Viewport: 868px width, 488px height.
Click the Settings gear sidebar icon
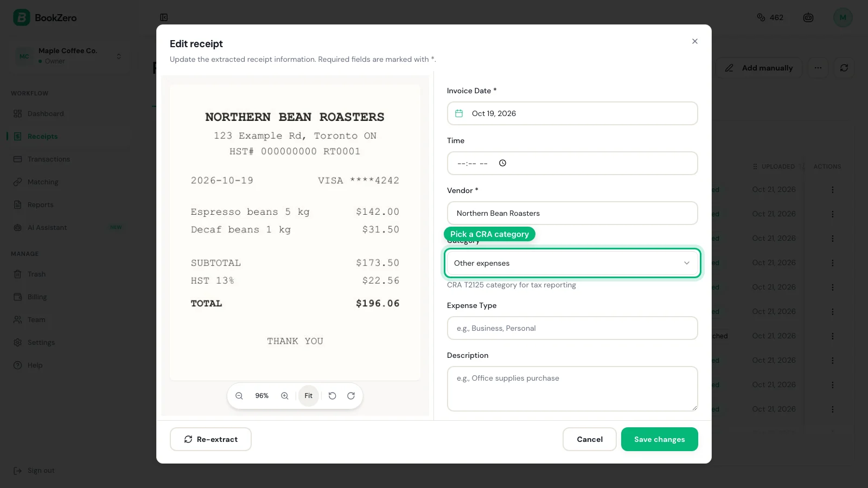17,343
